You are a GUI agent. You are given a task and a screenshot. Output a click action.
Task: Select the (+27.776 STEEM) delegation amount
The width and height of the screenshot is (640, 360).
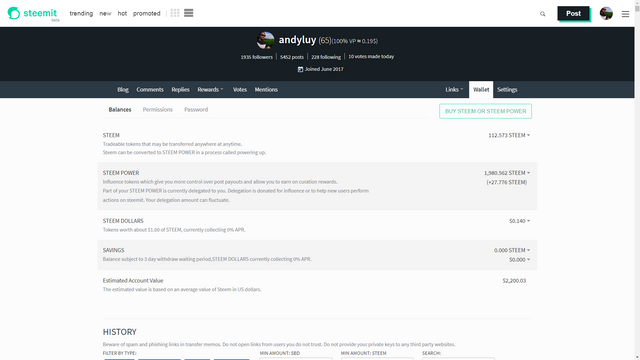pyautogui.click(x=507, y=182)
